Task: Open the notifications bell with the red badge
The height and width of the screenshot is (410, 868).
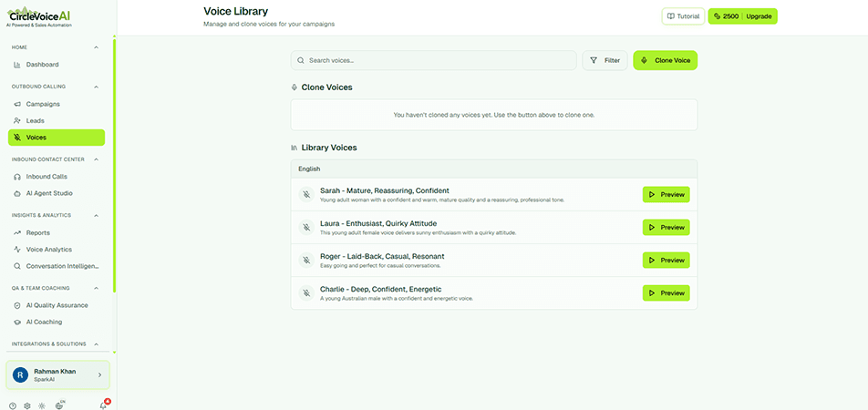Action: (x=104, y=405)
